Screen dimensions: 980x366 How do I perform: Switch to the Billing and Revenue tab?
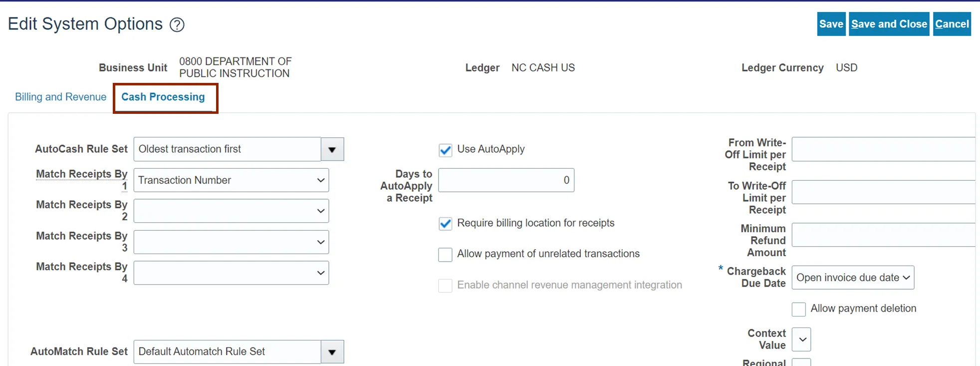[x=60, y=97]
